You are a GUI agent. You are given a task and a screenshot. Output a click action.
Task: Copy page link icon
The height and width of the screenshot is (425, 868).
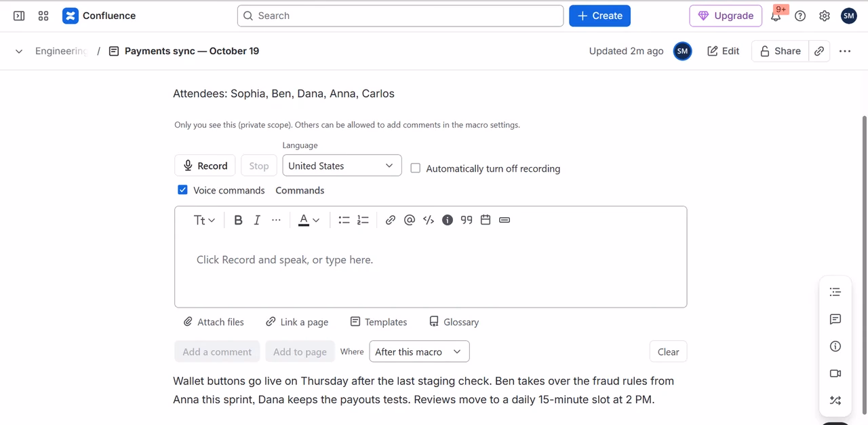[819, 51]
